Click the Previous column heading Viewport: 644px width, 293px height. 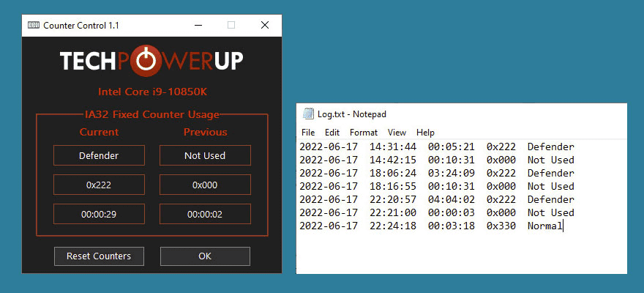(205, 132)
